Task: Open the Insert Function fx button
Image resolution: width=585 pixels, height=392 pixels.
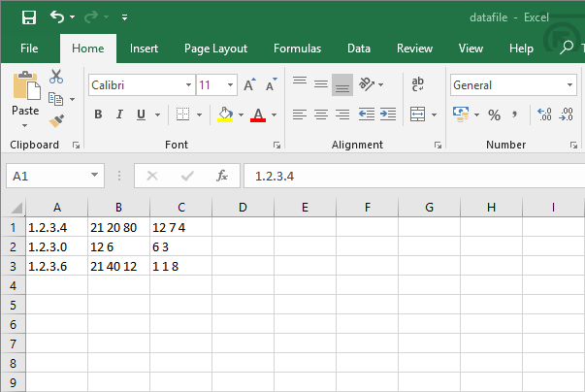Action: [x=222, y=176]
